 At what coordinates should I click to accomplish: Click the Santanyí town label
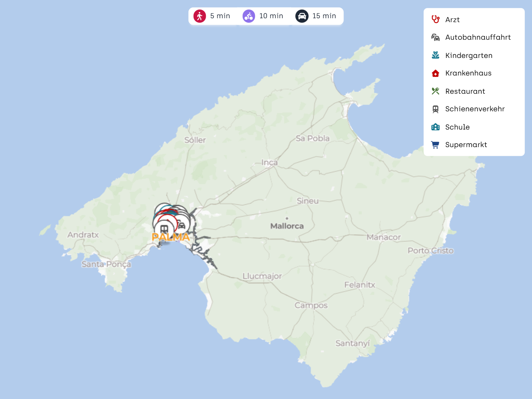tap(353, 343)
